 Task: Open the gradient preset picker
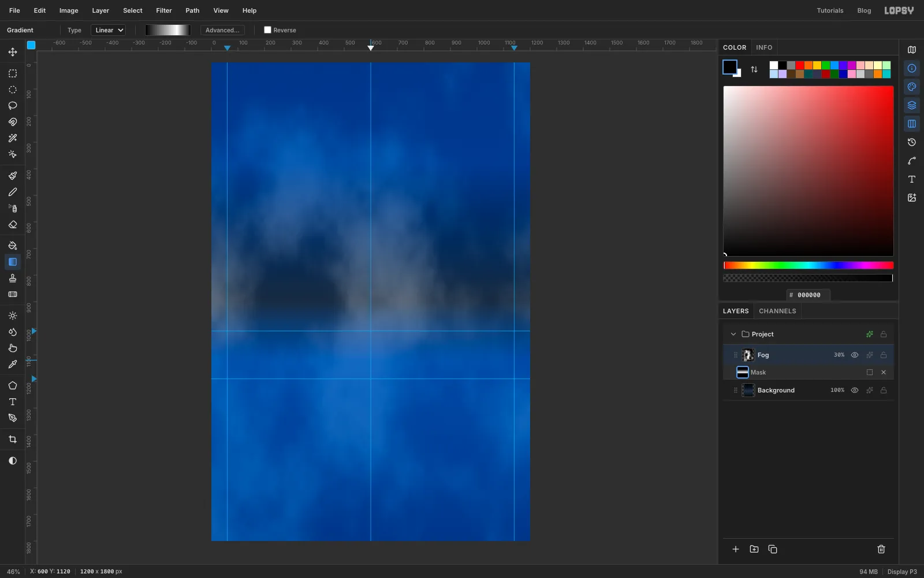167,30
